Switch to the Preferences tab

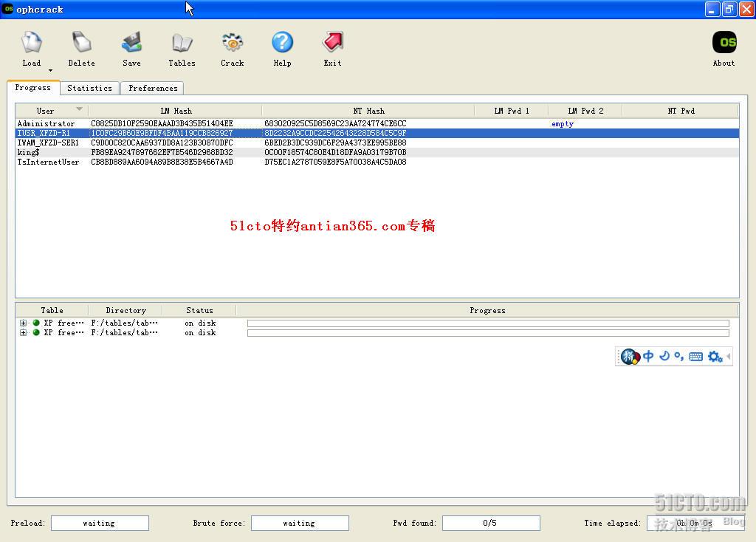[x=153, y=88]
